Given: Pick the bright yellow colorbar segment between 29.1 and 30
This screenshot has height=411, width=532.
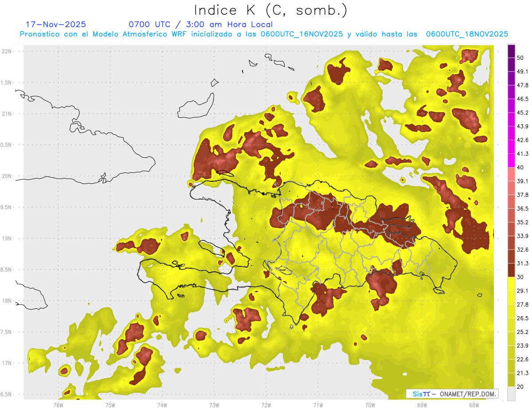Looking at the screenshot, I should pos(511,284).
